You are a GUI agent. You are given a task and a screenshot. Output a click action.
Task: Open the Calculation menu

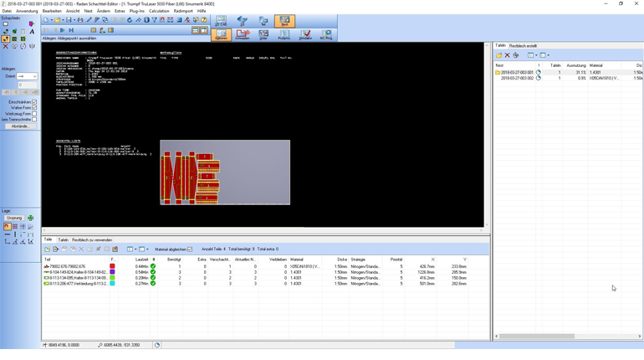(159, 11)
